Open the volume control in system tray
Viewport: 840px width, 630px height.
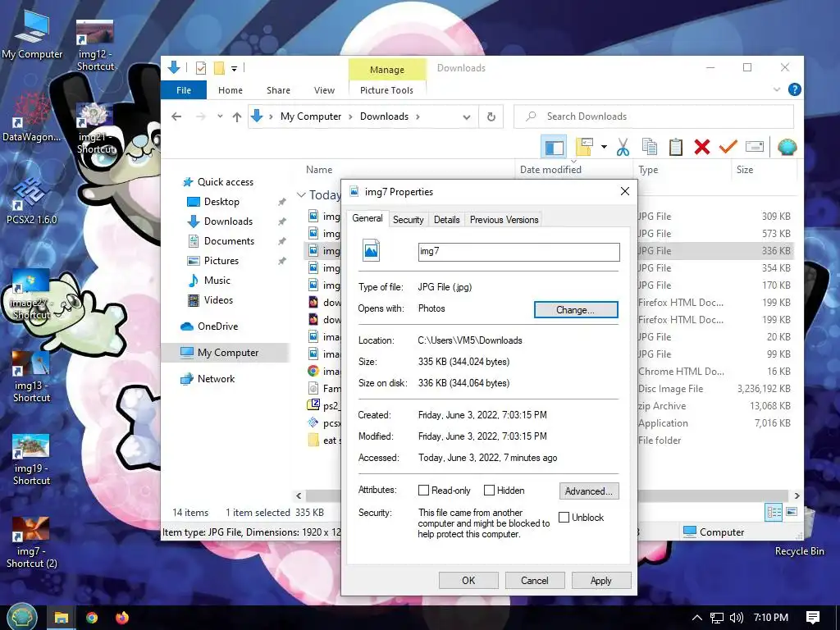pos(737,618)
